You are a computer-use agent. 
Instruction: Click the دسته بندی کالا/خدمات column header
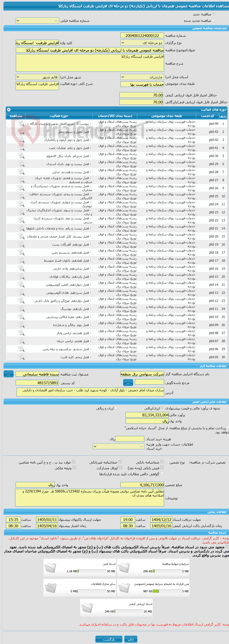point(115,116)
